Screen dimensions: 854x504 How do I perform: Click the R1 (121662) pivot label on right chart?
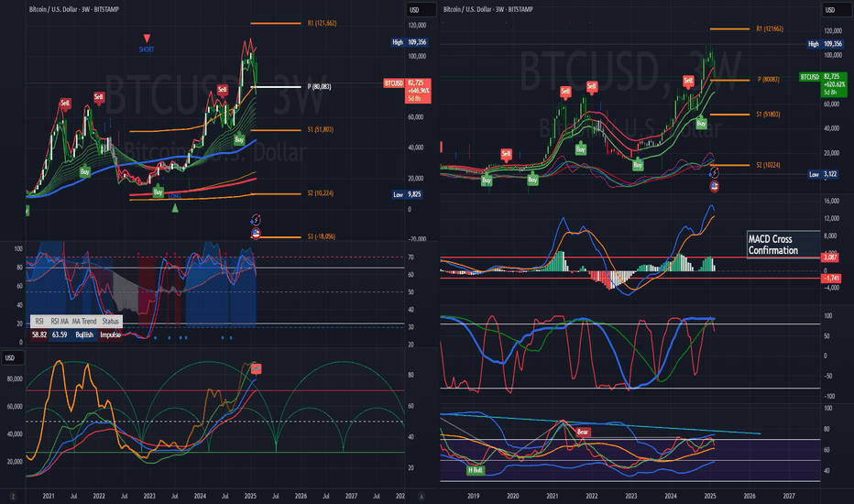[770, 29]
